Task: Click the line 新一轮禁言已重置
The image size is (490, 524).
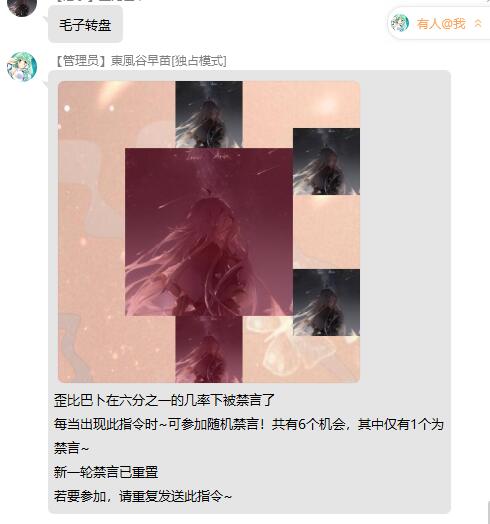Action: (x=106, y=473)
